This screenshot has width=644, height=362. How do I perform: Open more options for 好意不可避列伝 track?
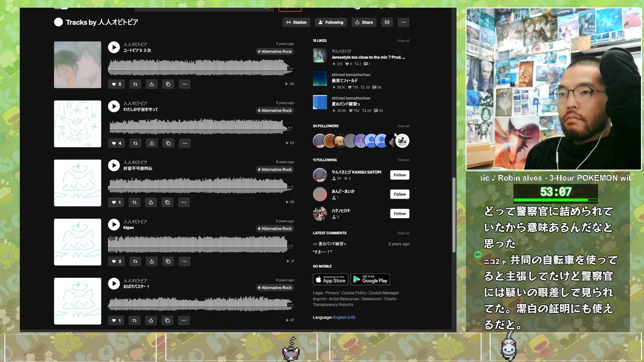click(184, 202)
